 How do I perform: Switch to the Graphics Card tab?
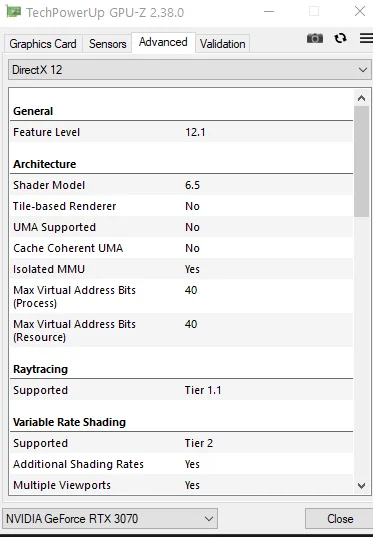[x=43, y=44]
